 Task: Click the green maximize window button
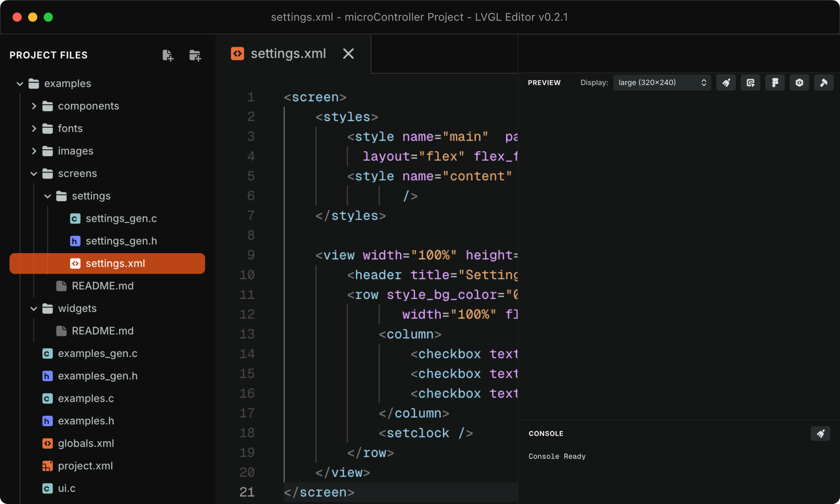pyautogui.click(x=48, y=17)
